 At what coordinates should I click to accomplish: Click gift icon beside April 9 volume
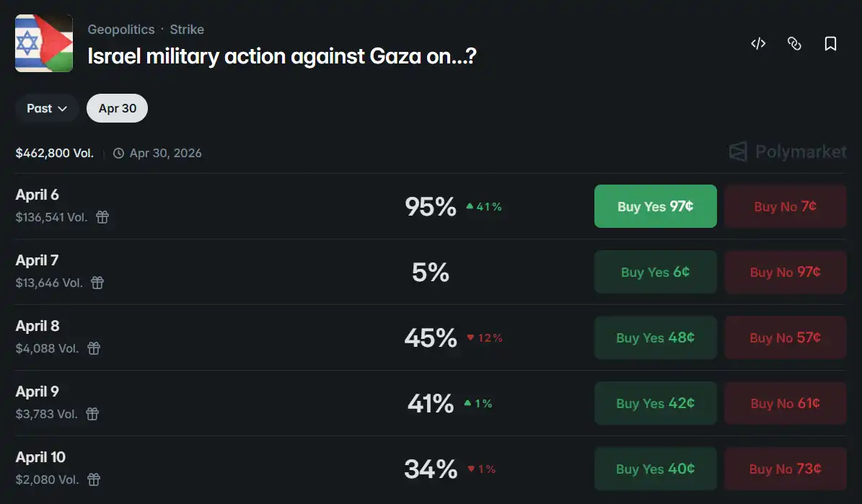[x=92, y=414]
